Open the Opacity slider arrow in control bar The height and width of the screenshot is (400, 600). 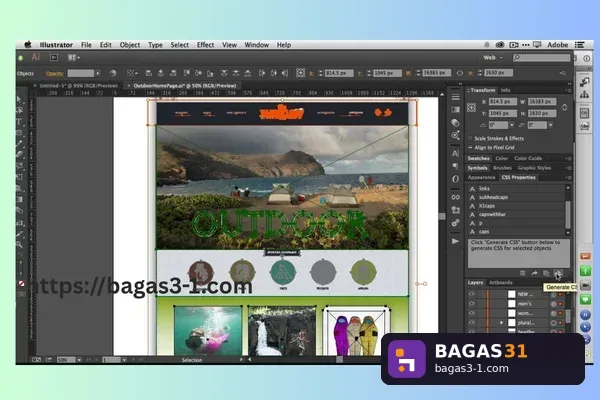tap(98, 73)
